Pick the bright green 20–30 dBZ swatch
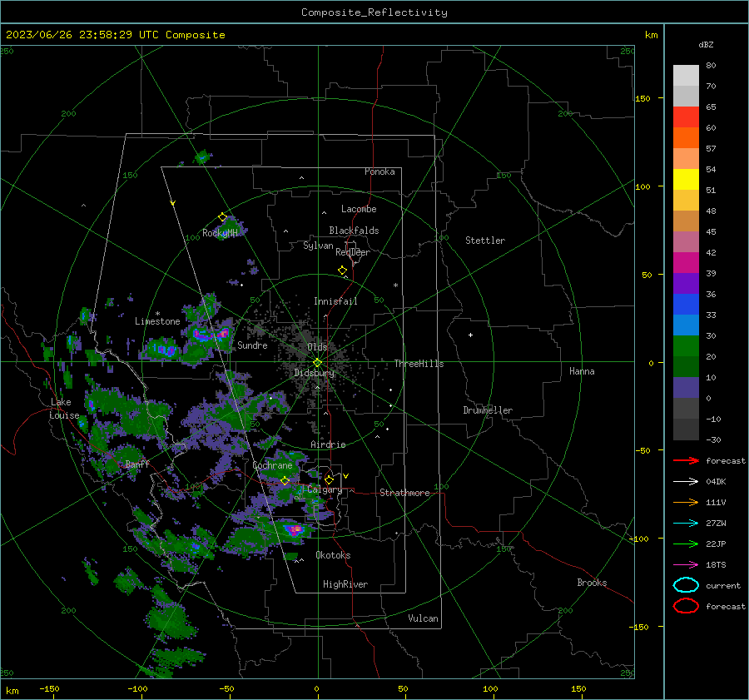Screen dimensions: 749x700 point(686,345)
